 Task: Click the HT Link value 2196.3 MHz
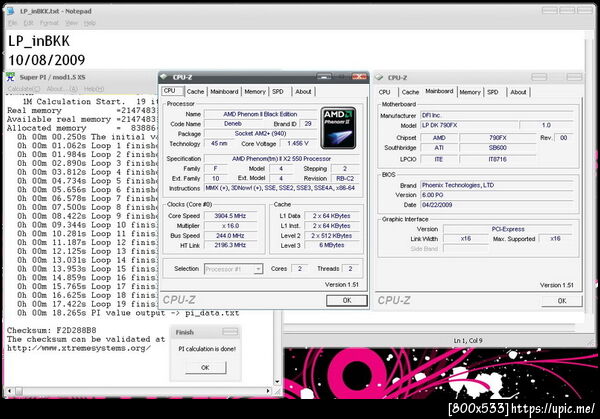pyautogui.click(x=230, y=245)
